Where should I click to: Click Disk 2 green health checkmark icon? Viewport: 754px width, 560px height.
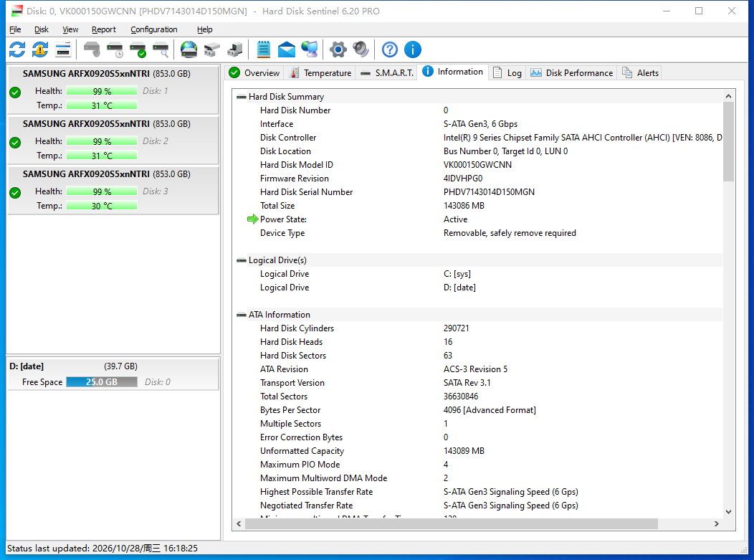(15, 143)
